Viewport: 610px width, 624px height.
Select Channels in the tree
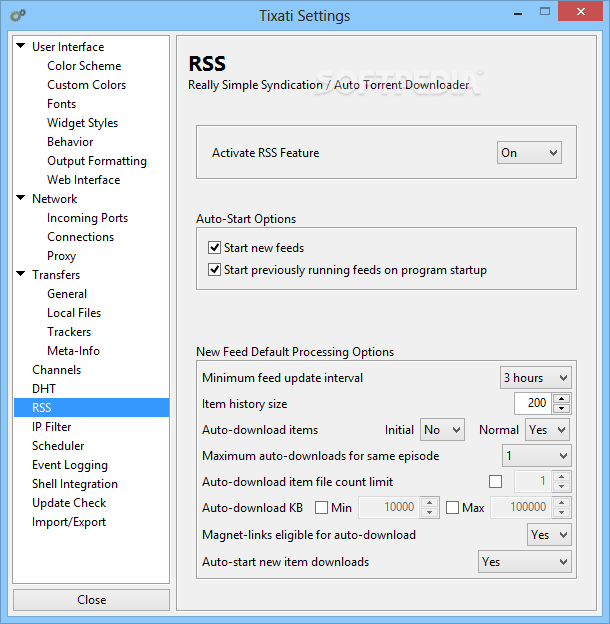coord(57,370)
